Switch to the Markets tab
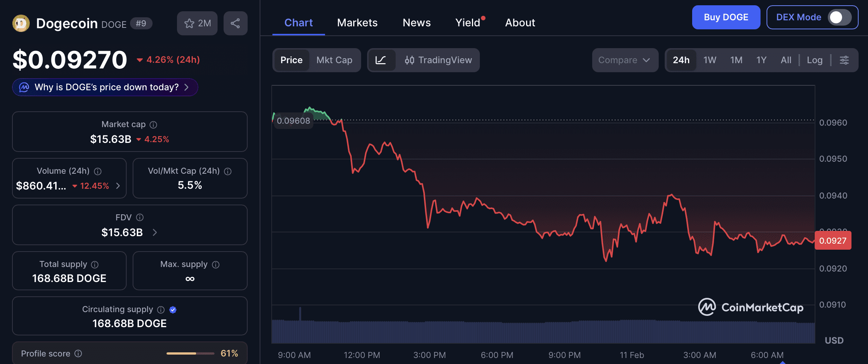This screenshot has width=868, height=364. click(357, 23)
